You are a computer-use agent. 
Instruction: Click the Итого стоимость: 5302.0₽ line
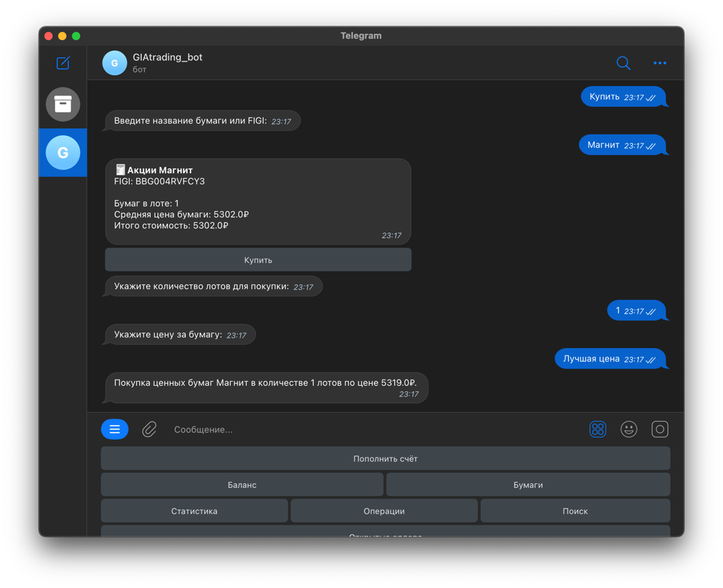171,226
